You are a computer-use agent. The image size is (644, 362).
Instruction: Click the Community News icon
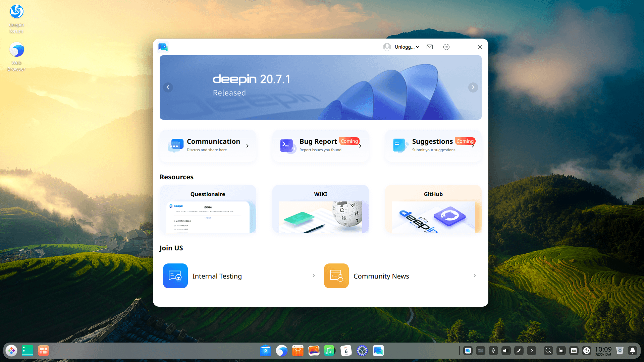(336, 276)
